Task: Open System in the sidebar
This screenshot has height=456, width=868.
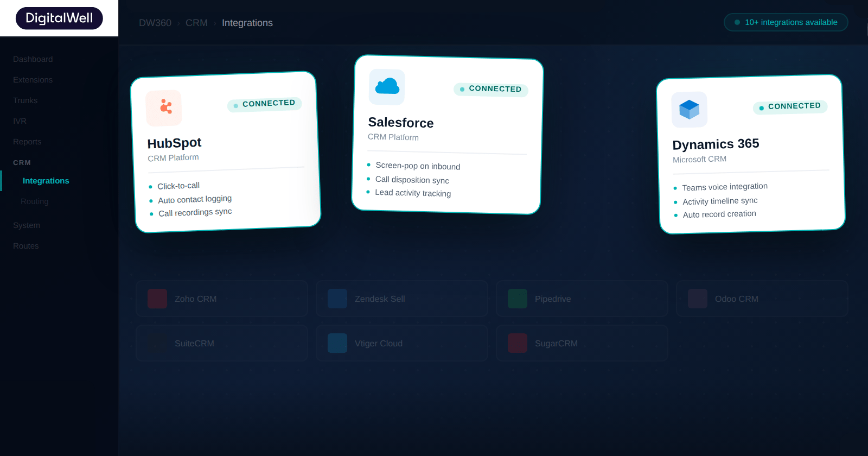Action: [x=27, y=225]
